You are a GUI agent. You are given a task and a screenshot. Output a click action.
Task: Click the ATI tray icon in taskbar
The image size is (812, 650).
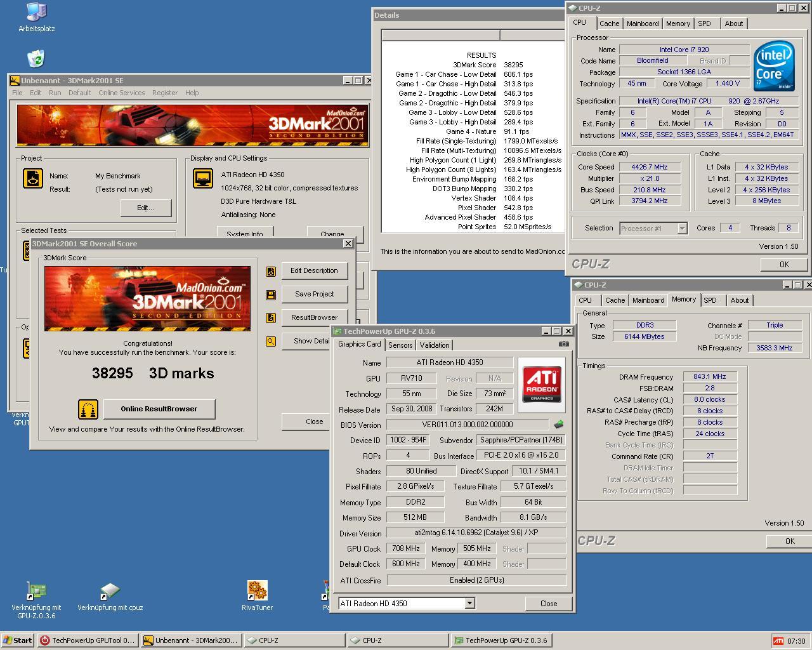click(x=778, y=641)
